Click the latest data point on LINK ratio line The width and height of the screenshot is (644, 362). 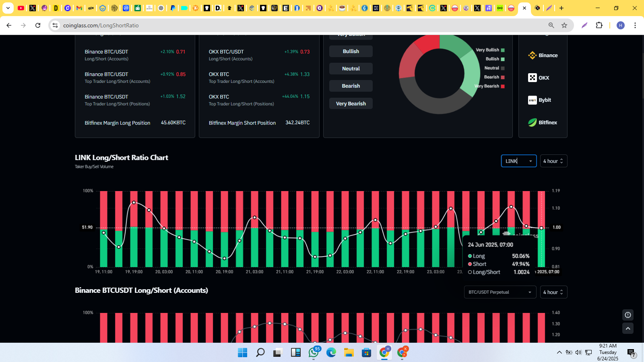coord(541,228)
